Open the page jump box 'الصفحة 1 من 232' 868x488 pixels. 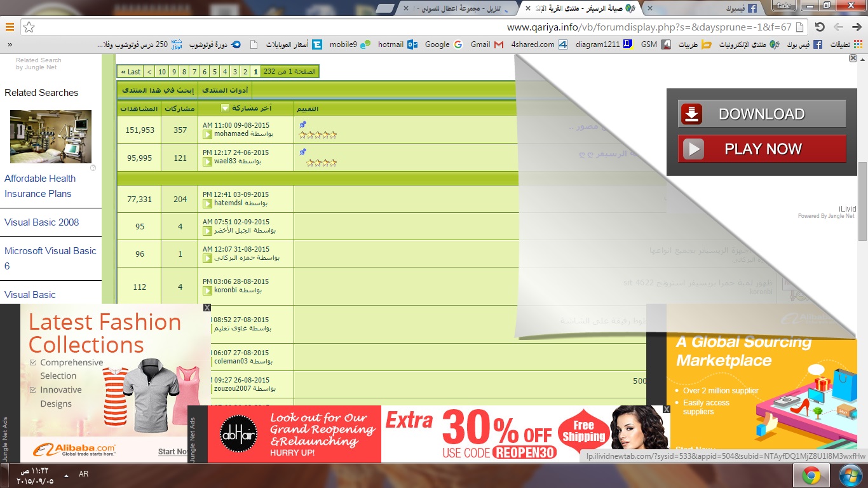(x=290, y=72)
